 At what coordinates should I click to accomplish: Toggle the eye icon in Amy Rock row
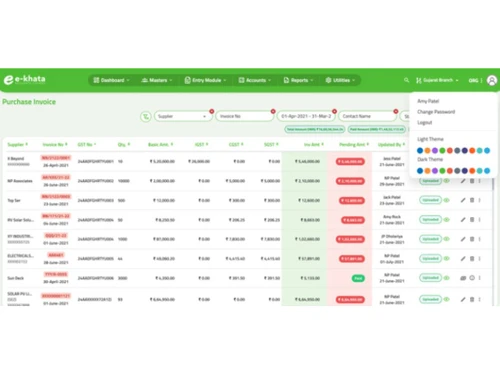[x=447, y=220]
